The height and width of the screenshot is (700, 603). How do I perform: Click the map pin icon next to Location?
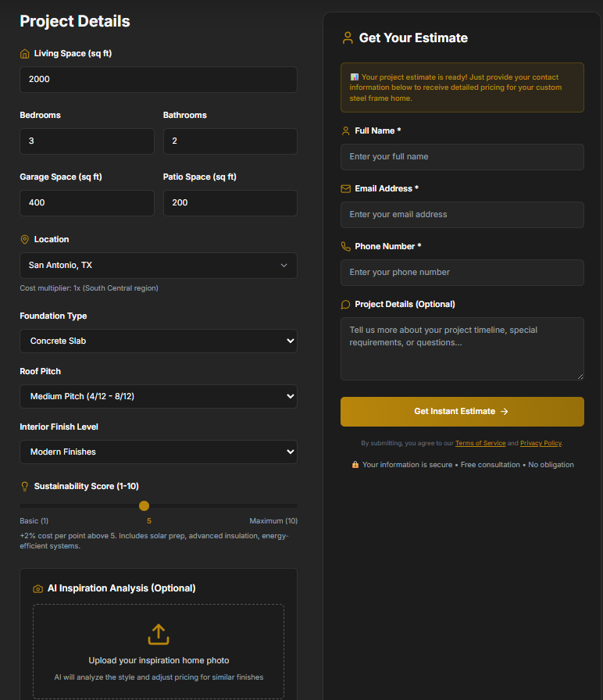(24, 240)
